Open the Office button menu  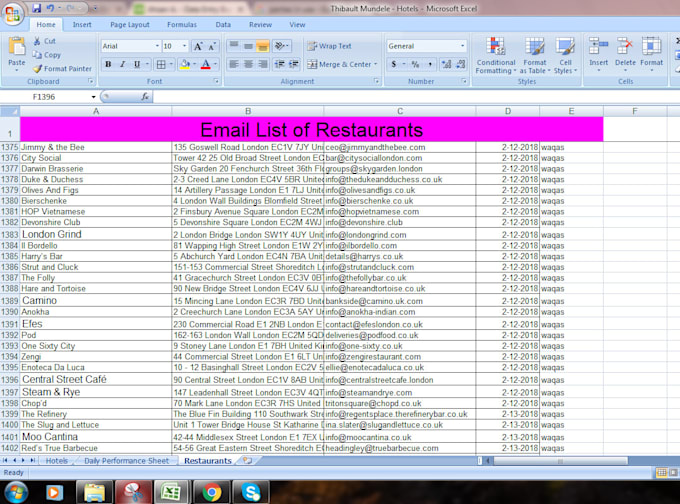pos(12,14)
